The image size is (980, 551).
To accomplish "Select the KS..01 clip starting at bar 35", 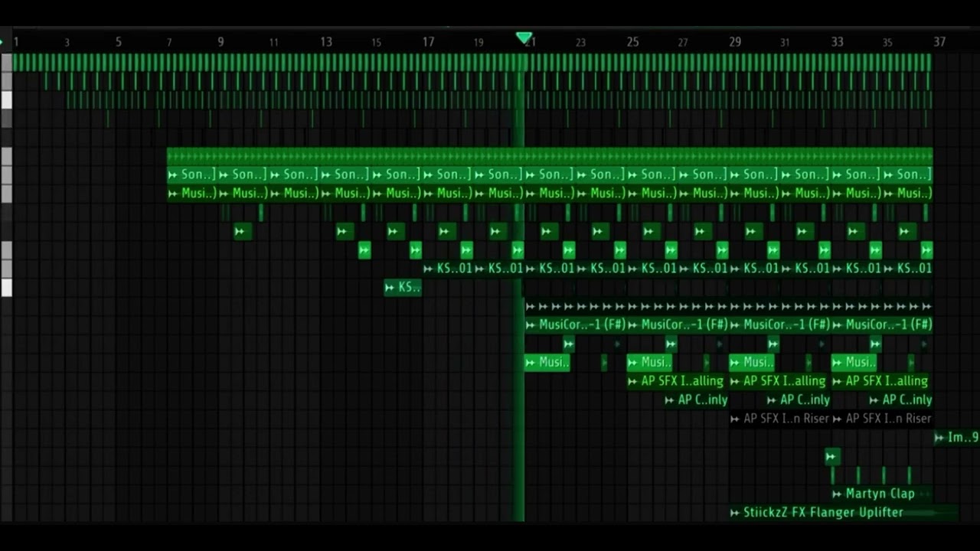I will pyautogui.click(x=907, y=269).
